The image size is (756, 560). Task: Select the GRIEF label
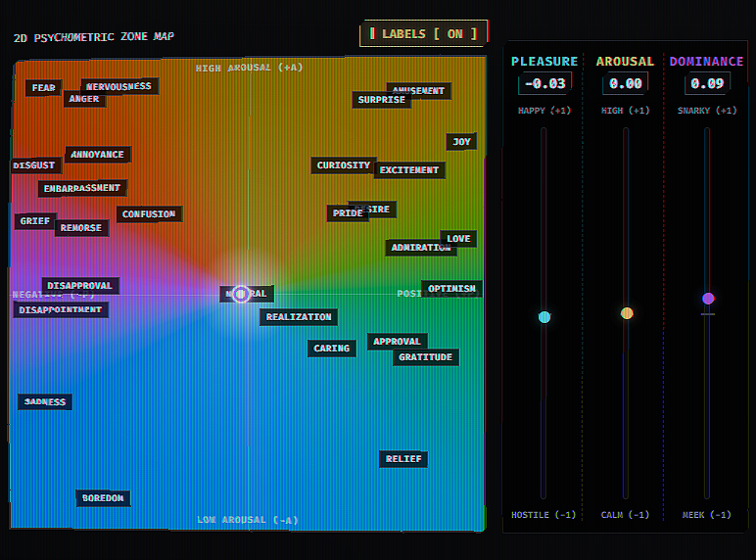(35, 220)
